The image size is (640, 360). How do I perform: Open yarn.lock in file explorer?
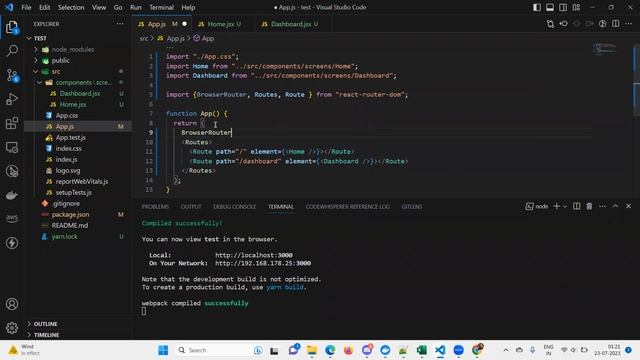pyautogui.click(x=64, y=236)
